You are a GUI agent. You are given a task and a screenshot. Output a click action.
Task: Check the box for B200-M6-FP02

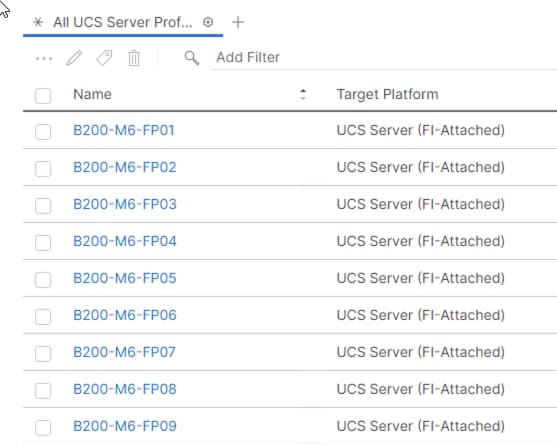pos(43,169)
